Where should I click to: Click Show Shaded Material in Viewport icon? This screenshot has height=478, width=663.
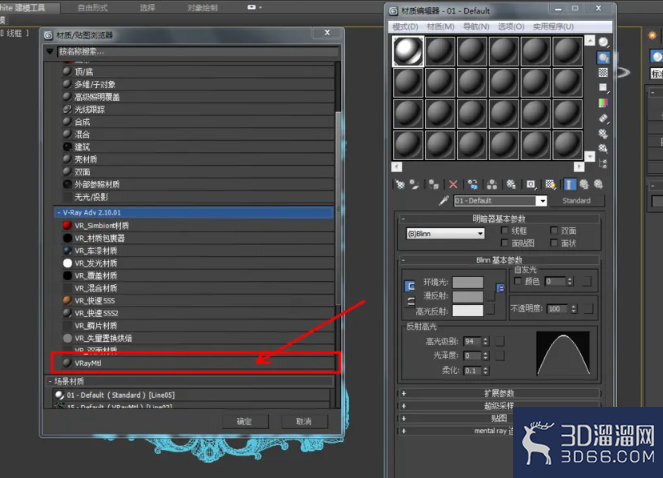pyautogui.click(x=550, y=184)
